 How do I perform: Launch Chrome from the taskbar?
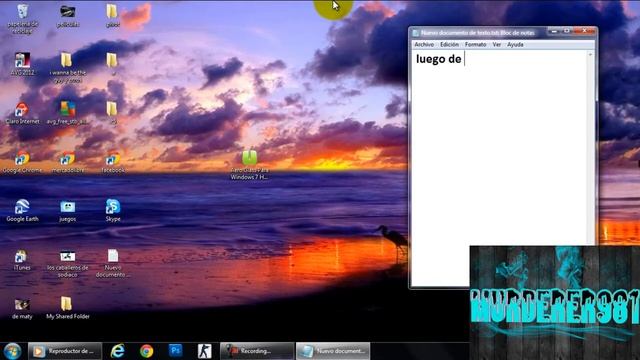tap(147, 351)
